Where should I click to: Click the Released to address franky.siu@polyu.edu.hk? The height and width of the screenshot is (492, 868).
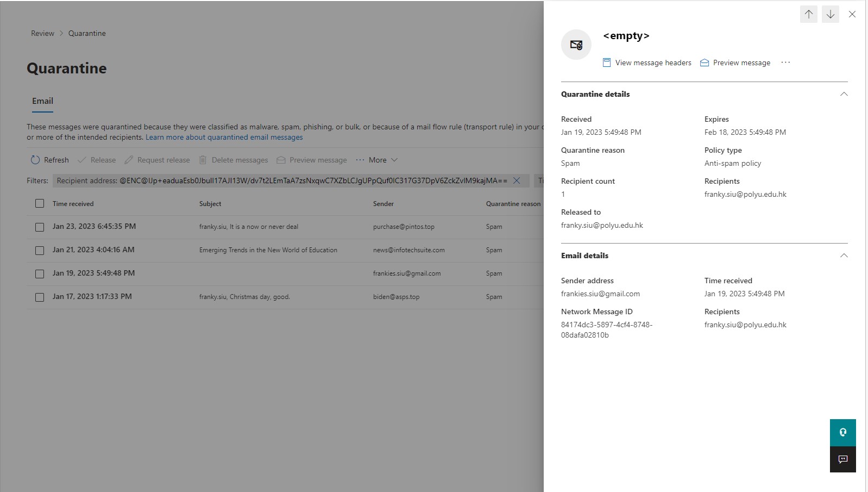pyautogui.click(x=602, y=225)
